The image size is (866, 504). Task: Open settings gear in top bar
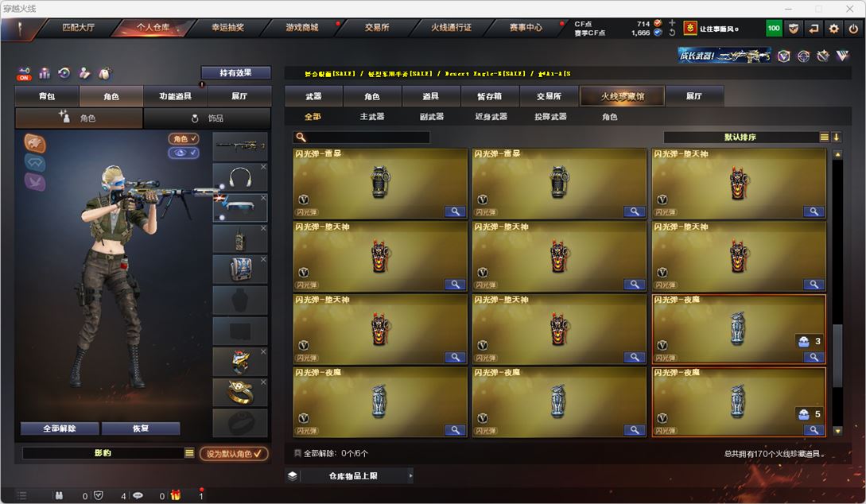point(833,28)
